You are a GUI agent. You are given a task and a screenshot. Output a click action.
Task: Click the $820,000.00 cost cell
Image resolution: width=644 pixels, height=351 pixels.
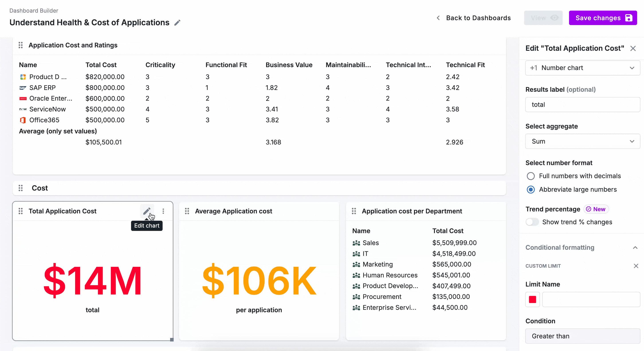click(105, 77)
